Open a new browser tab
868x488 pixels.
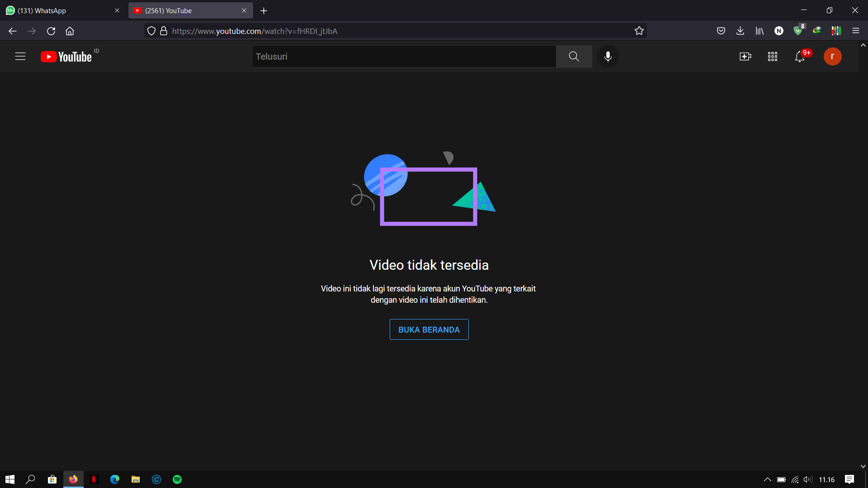(264, 10)
